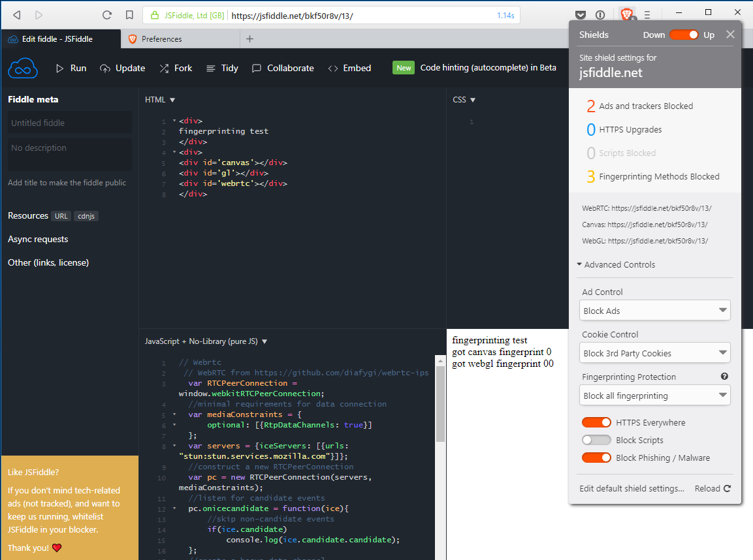Click the HTTPS Upgrades count row

(624, 130)
